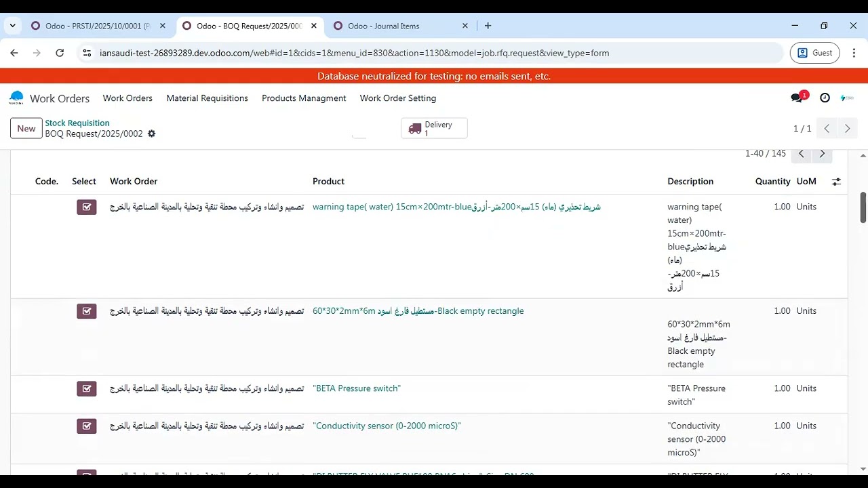
Task: Open the Conductivity sensor product link
Action: click(387, 426)
